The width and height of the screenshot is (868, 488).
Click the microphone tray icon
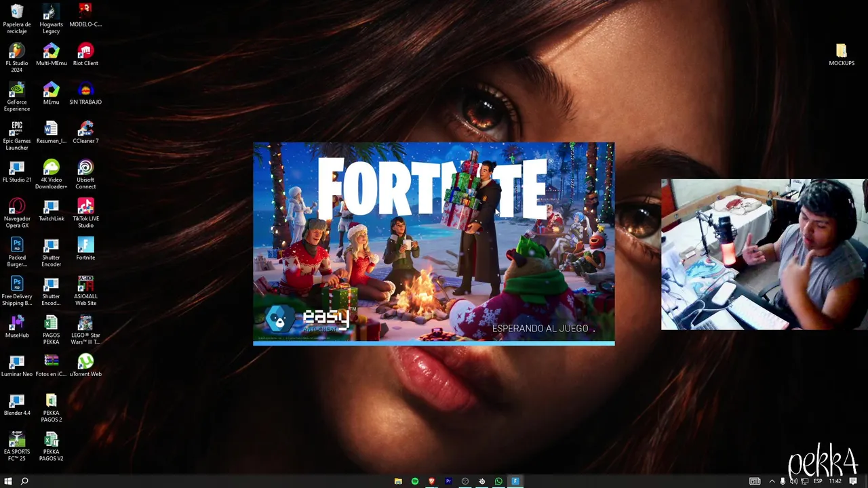783,481
